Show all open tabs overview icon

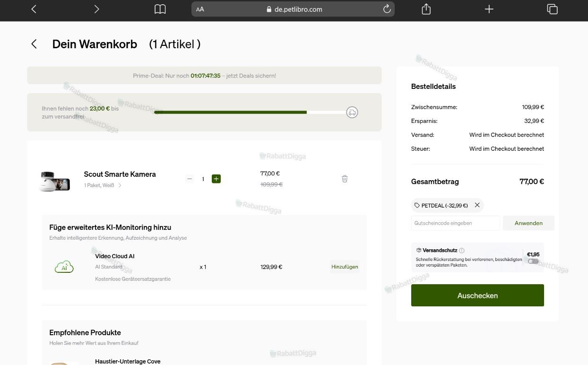tap(552, 9)
